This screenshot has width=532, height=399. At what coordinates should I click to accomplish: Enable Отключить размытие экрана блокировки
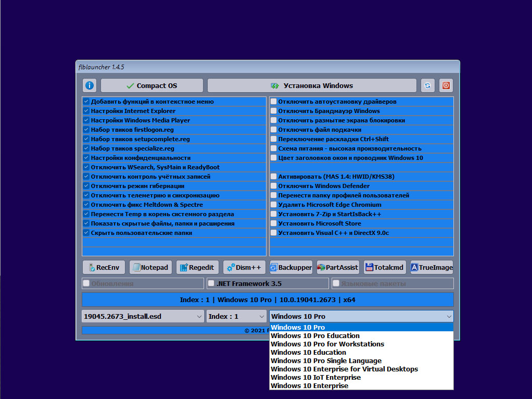coord(274,120)
